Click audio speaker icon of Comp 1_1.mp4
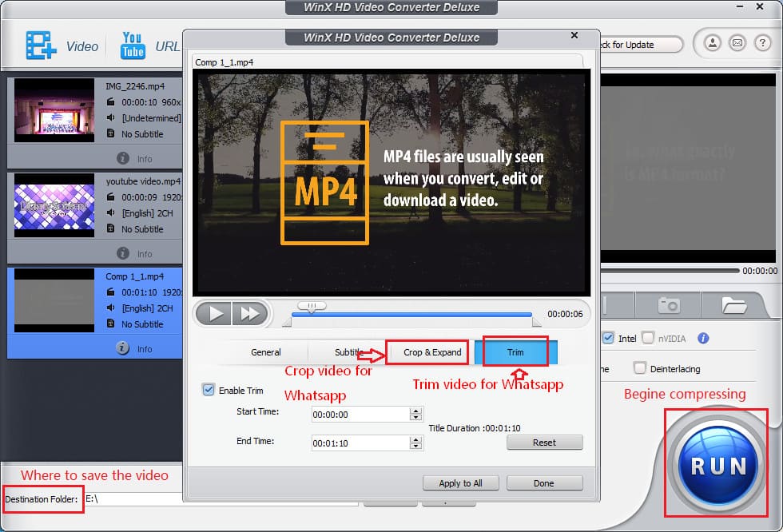The image size is (783, 532). pos(111,308)
